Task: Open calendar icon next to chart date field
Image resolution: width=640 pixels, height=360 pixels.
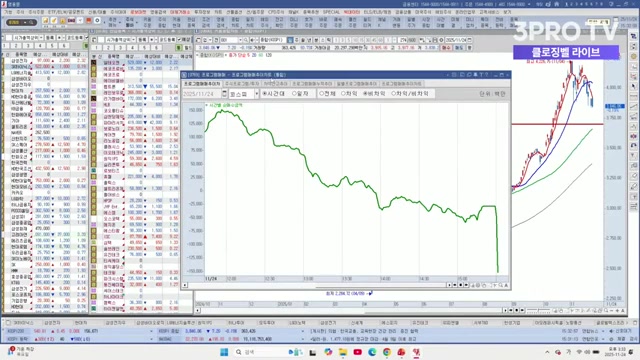Action: coord(469,40)
